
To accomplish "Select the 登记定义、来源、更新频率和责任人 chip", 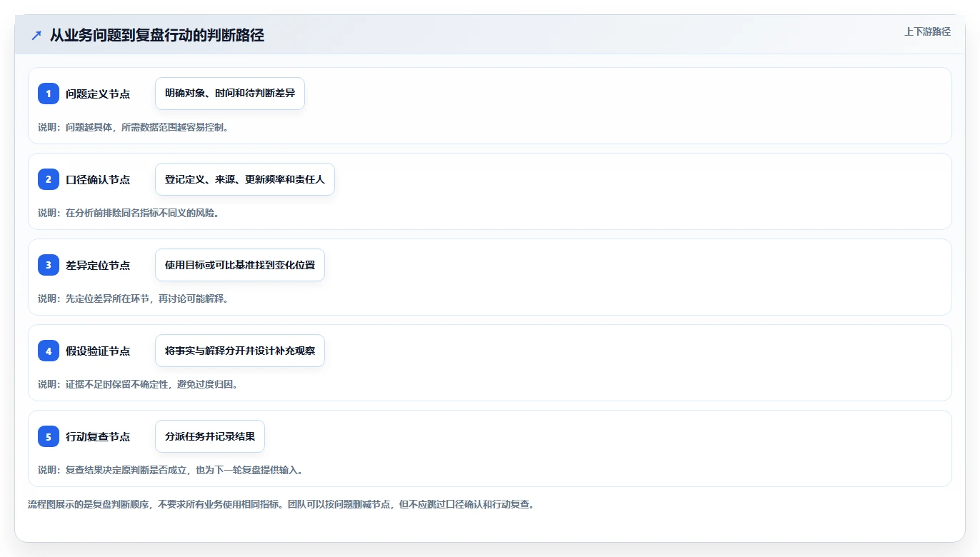I will click(x=245, y=179).
